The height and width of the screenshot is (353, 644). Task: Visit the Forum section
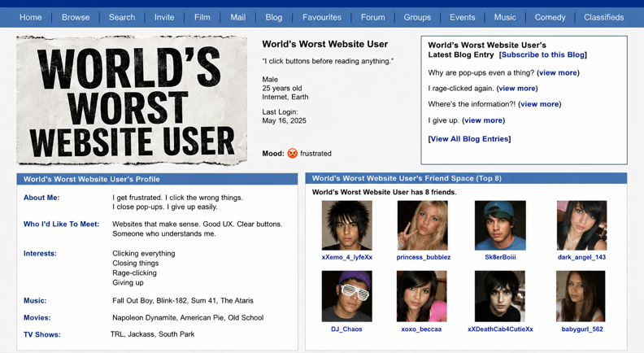[373, 17]
